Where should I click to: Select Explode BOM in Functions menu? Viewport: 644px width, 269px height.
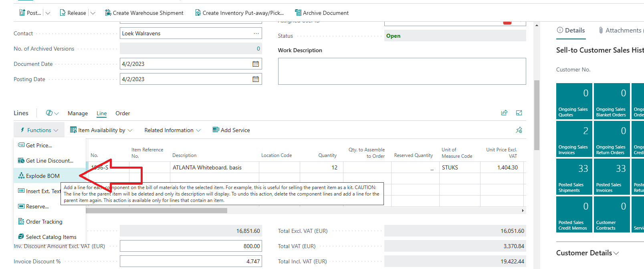pos(50,176)
